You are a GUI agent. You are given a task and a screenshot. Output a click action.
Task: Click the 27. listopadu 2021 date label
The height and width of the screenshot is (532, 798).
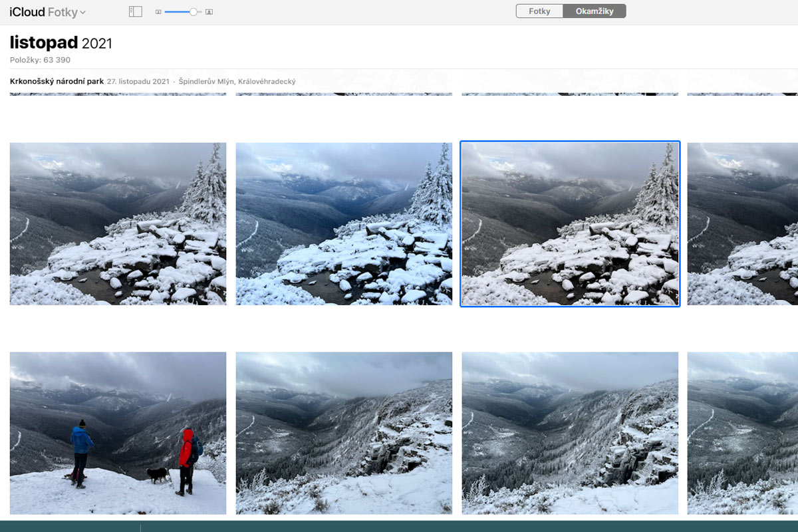[x=138, y=82]
